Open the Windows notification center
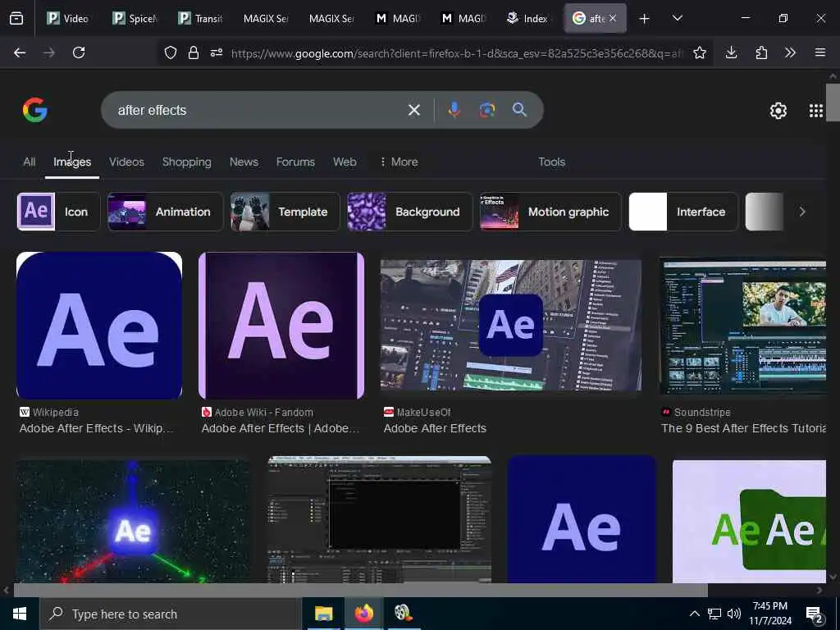840x630 pixels. pos(815,615)
